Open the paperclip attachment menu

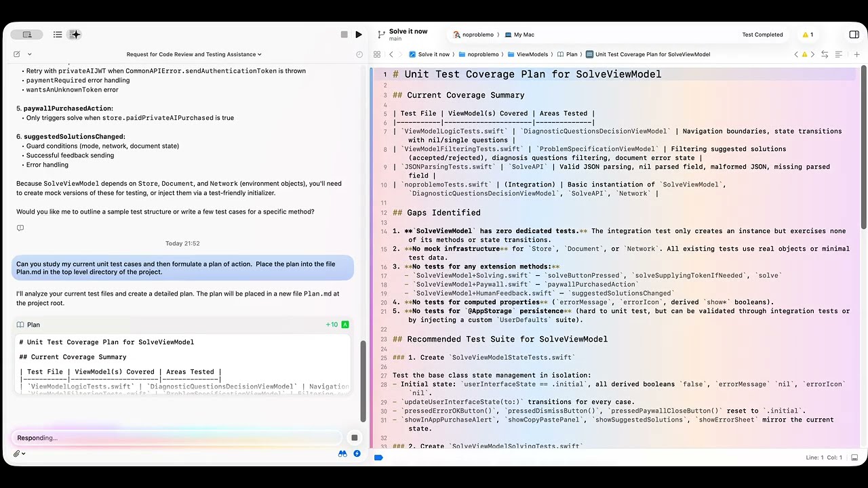18,454
